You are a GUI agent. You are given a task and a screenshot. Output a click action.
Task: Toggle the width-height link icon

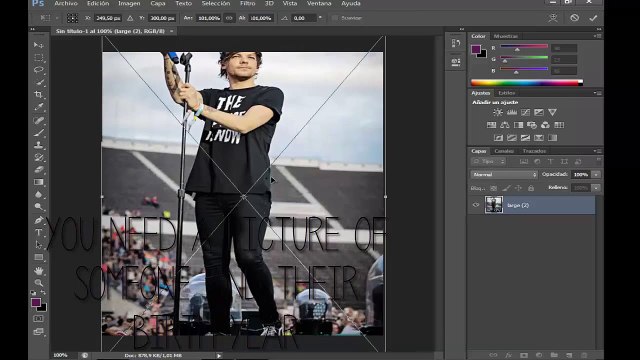(229, 18)
